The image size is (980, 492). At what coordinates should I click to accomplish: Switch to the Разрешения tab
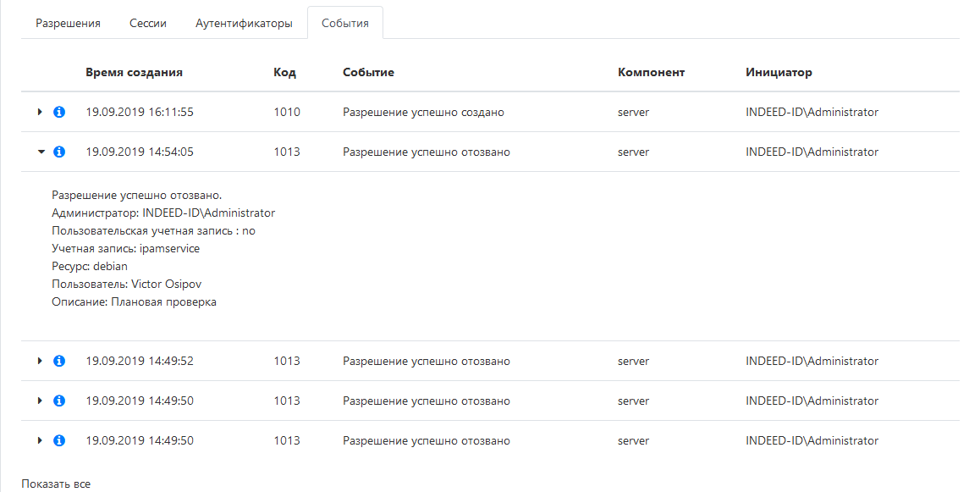coord(68,23)
